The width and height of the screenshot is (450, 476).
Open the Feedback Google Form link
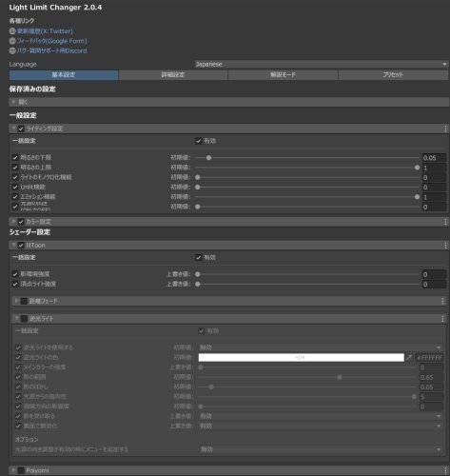[x=51, y=41]
